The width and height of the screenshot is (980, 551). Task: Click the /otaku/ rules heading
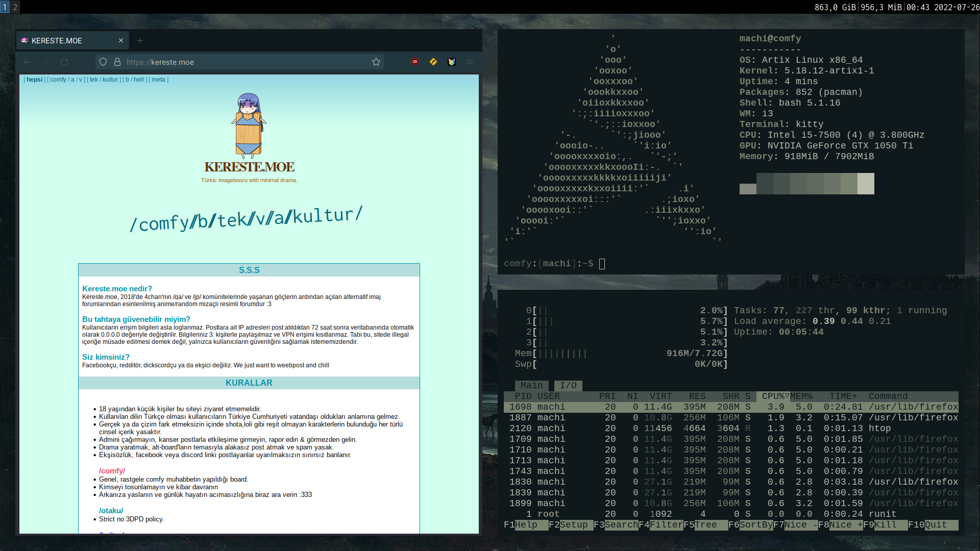pos(111,511)
